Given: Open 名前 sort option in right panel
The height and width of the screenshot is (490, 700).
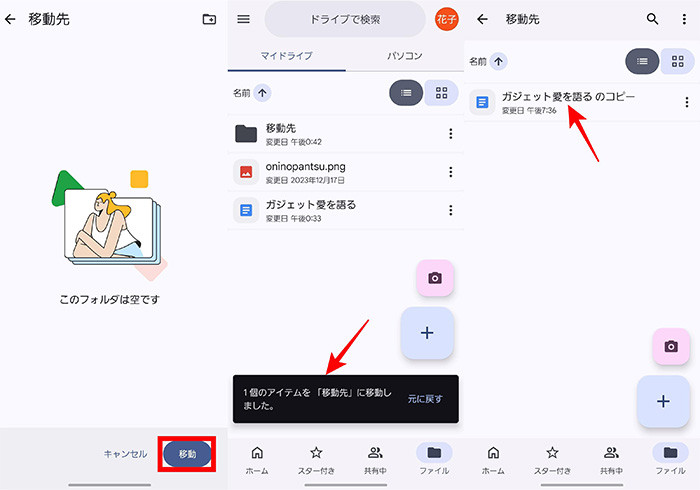Looking at the screenshot, I should [x=478, y=61].
